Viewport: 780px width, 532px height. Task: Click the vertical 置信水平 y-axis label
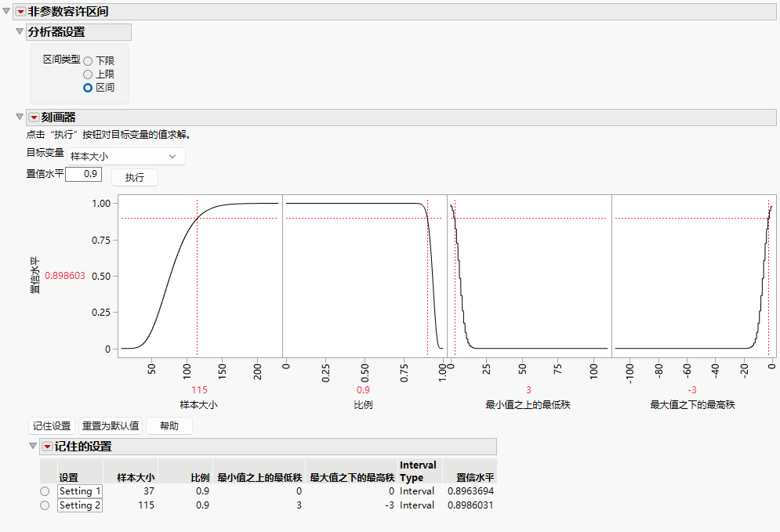pyautogui.click(x=34, y=276)
